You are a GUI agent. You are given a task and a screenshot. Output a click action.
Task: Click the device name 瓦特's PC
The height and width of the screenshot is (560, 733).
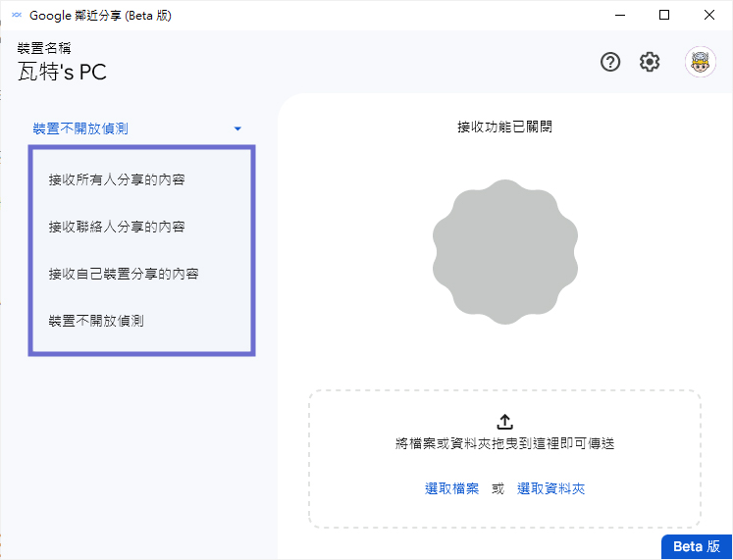point(62,73)
